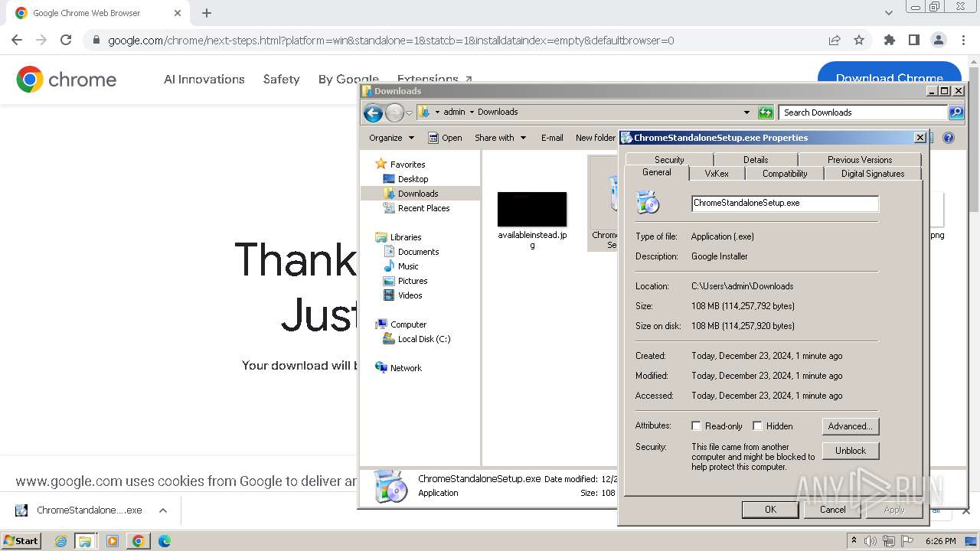Select the availableinstead.jpg file thumbnail
Viewport: 980px width, 551px height.
point(532,209)
